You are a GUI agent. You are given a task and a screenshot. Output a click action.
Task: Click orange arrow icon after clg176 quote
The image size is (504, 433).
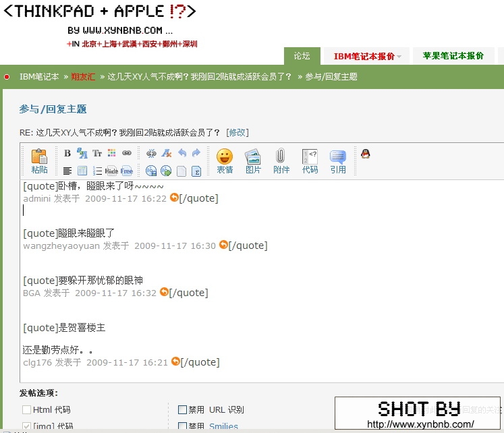click(x=175, y=361)
